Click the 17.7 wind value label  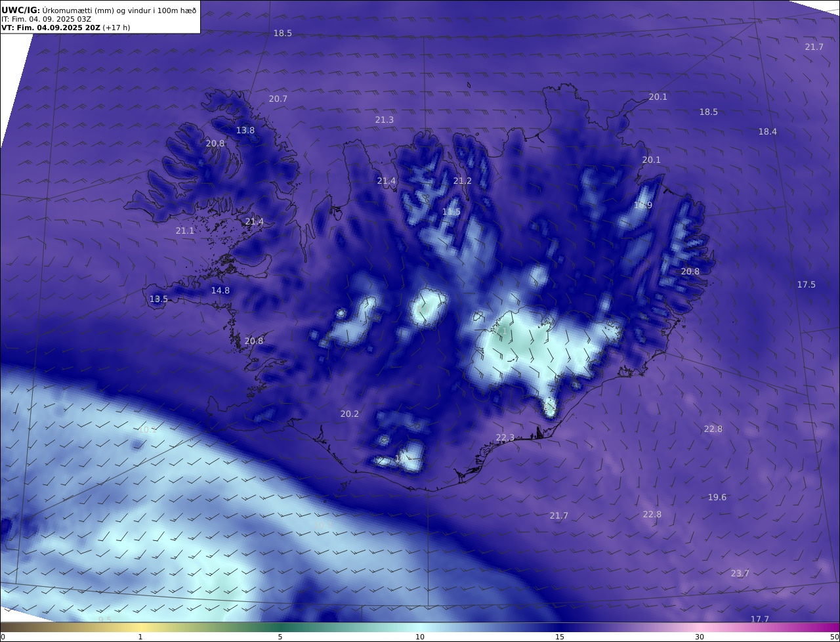point(760,619)
